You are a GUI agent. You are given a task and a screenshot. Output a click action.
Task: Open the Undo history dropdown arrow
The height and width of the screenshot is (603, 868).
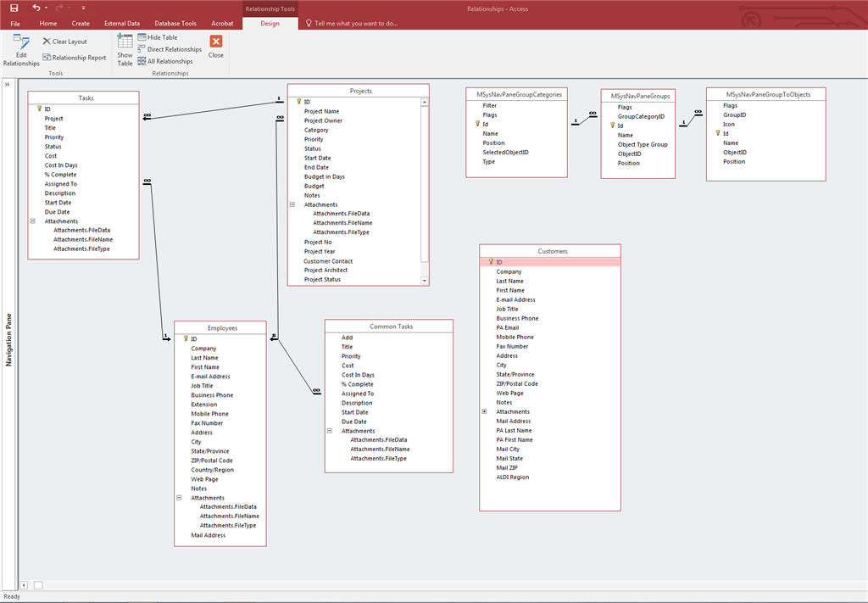(x=46, y=8)
